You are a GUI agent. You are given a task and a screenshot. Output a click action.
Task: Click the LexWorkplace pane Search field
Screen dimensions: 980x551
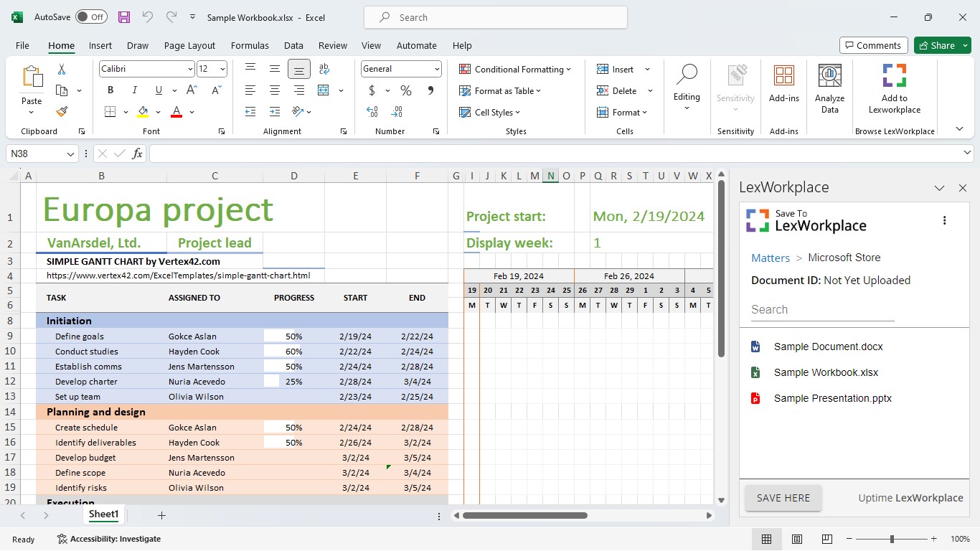[822, 310]
